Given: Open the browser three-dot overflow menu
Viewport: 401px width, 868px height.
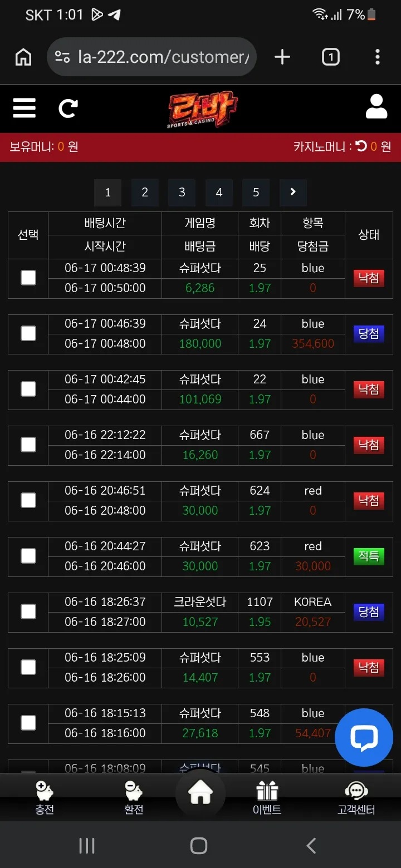Looking at the screenshot, I should (378, 57).
